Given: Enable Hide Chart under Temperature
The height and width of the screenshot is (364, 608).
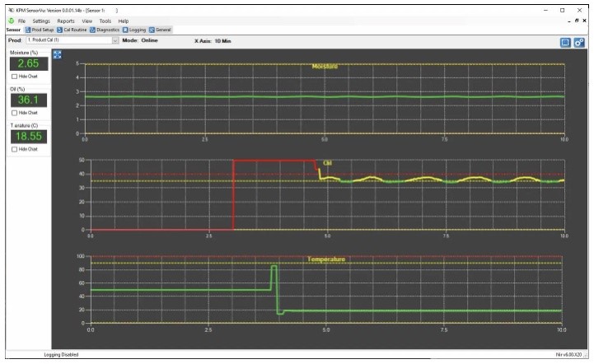Looking at the screenshot, I should tap(14, 149).
